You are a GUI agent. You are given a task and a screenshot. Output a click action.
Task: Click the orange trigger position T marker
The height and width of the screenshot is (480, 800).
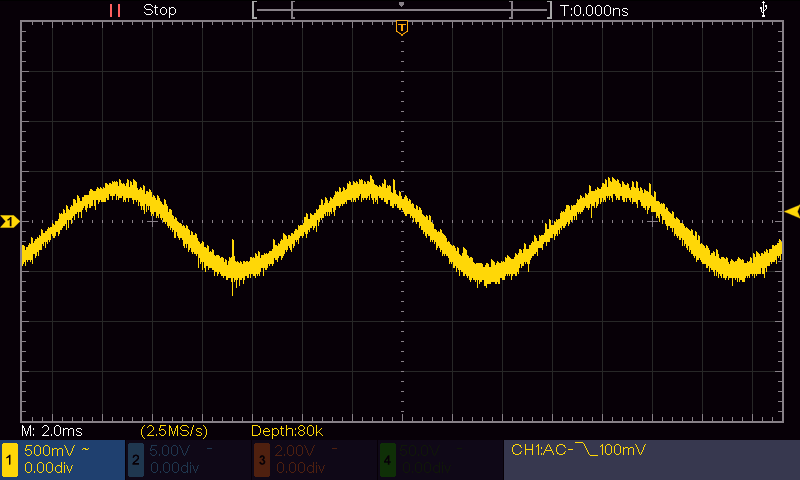point(402,28)
